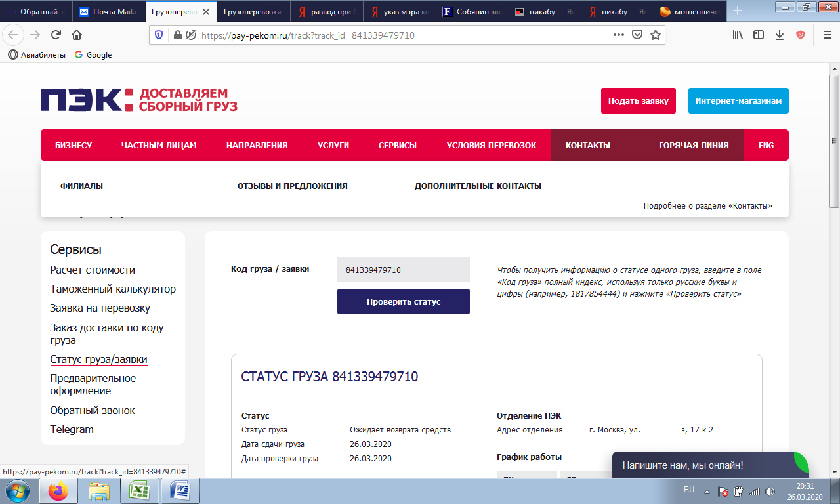Open Word from taskbar
Image resolution: width=840 pixels, height=504 pixels.
point(180,491)
